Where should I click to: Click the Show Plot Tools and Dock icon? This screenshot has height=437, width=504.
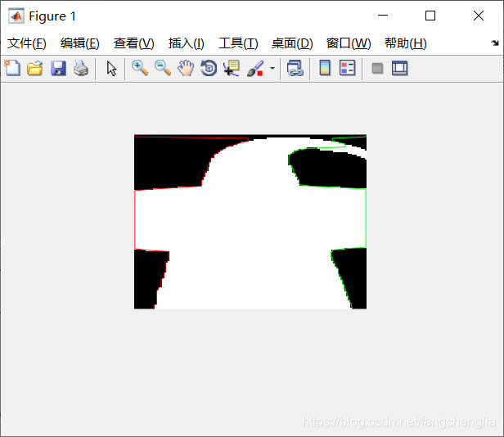click(x=400, y=68)
